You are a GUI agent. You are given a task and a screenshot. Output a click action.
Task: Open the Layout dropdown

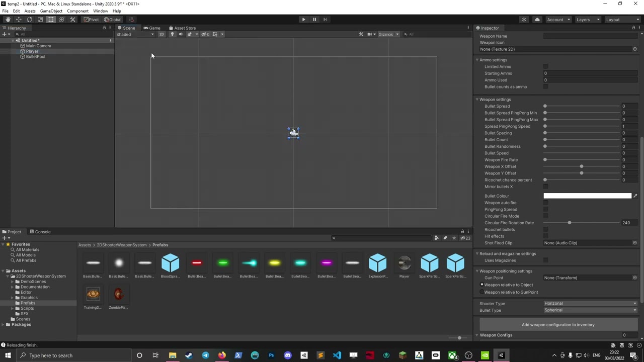click(622, 20)
